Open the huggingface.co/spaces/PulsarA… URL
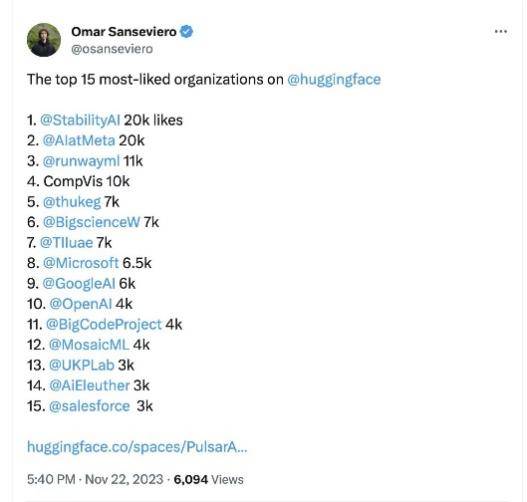The image size is (527, 502). pos(137,447)
